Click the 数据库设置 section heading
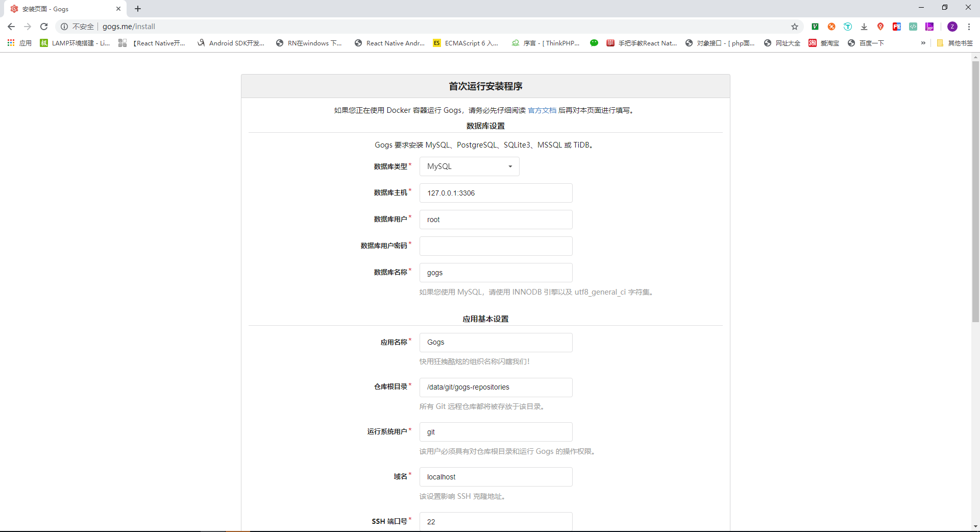The image size is (980, 532). (x=485, y=126)
